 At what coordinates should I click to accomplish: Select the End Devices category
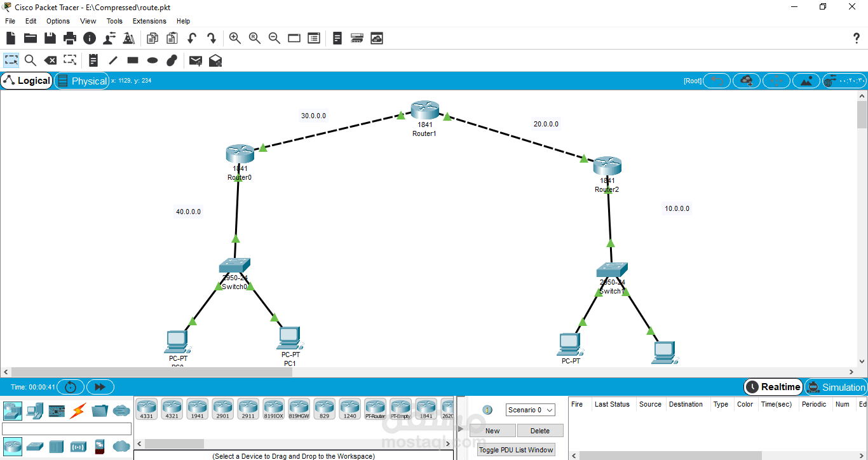pos(34,410)
